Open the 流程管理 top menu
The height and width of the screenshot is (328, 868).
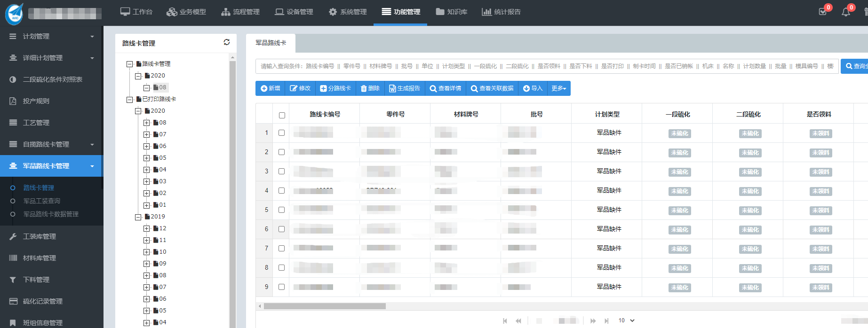coord(240,12)
